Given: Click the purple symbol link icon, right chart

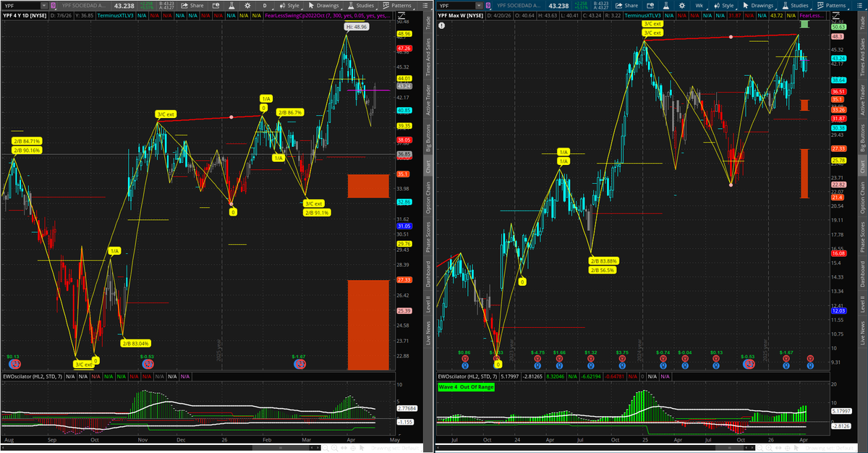Looking at the screenshot, I should point(488,6).
